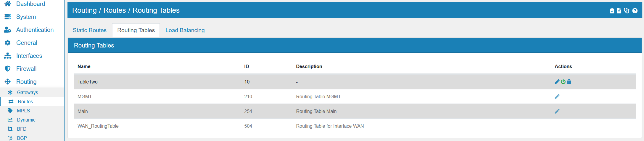Open the BFD routing page

[22, 129]
